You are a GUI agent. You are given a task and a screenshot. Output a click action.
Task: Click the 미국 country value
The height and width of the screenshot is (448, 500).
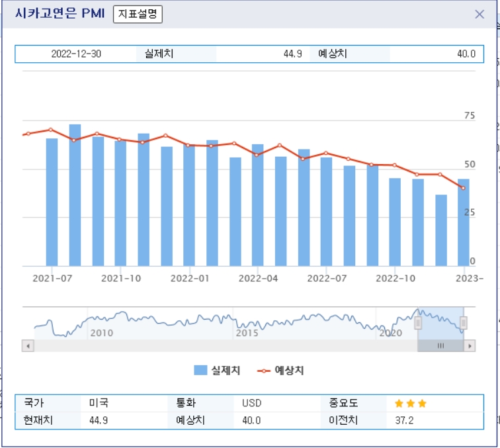tap(99, 403)
